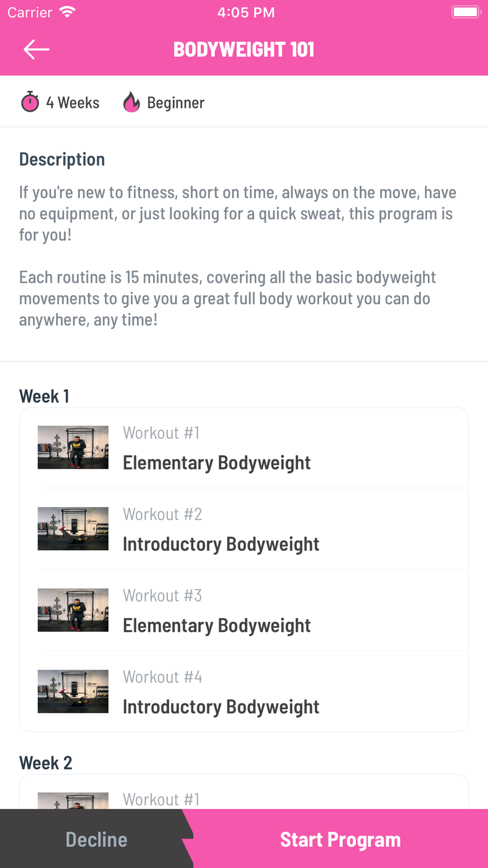Open Week 1 Workout #3 thumbnail
This screenshot has height=868, width=488.
tap(73, 610)
